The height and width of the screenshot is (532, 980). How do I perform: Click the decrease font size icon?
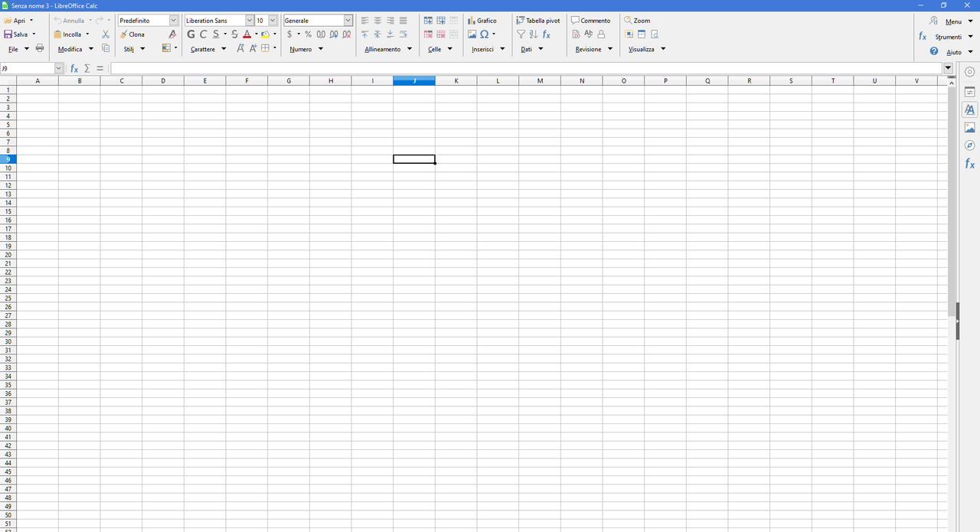click(253, 48)
